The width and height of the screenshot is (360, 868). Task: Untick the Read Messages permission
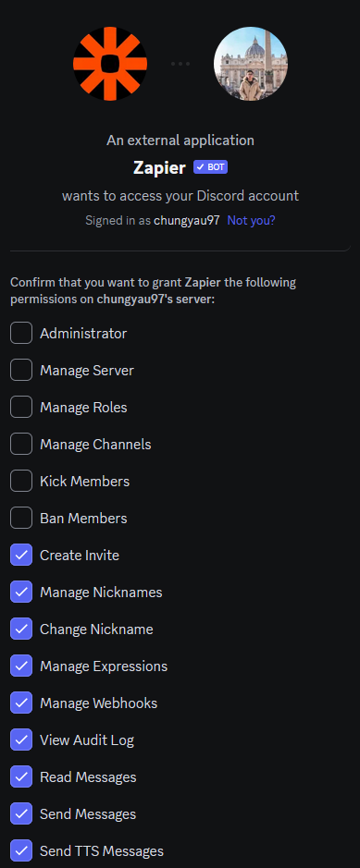21,777
